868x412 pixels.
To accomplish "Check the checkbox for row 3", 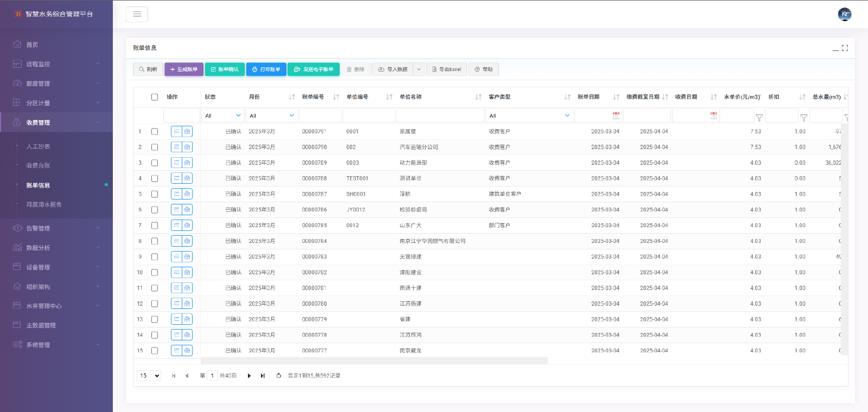I will click(x=155, y=163).
